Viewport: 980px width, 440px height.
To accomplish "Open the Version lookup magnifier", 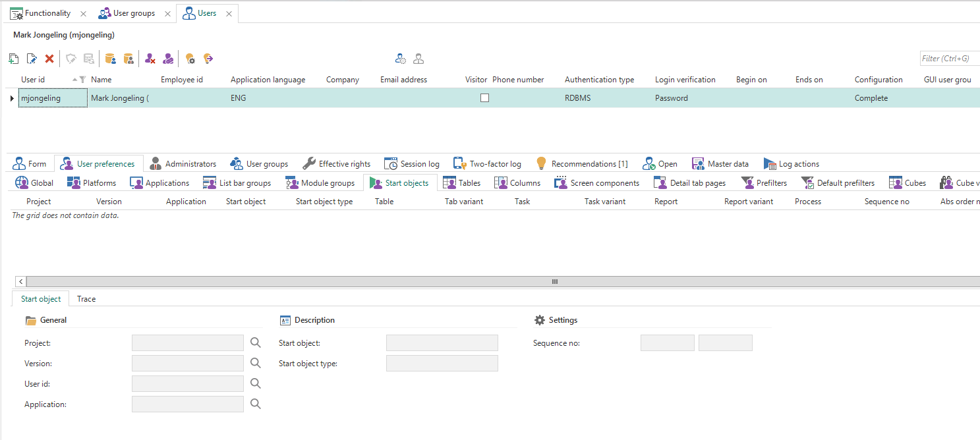I will [x=256, y=363].
